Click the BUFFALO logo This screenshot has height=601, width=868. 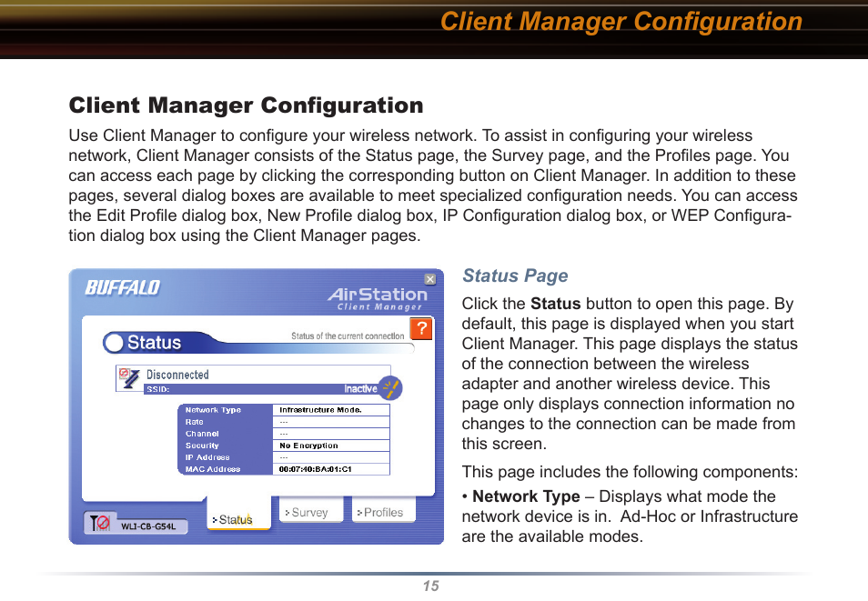(x=122, y=288)
